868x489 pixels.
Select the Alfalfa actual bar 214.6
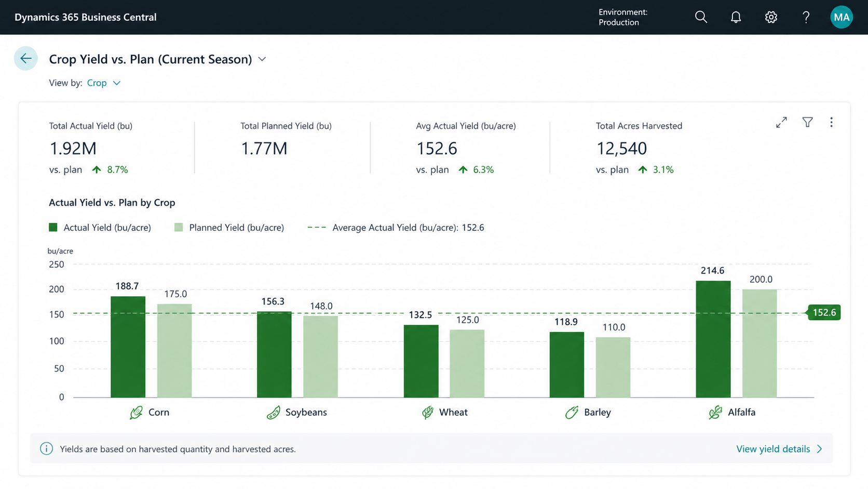coord(713,339)
